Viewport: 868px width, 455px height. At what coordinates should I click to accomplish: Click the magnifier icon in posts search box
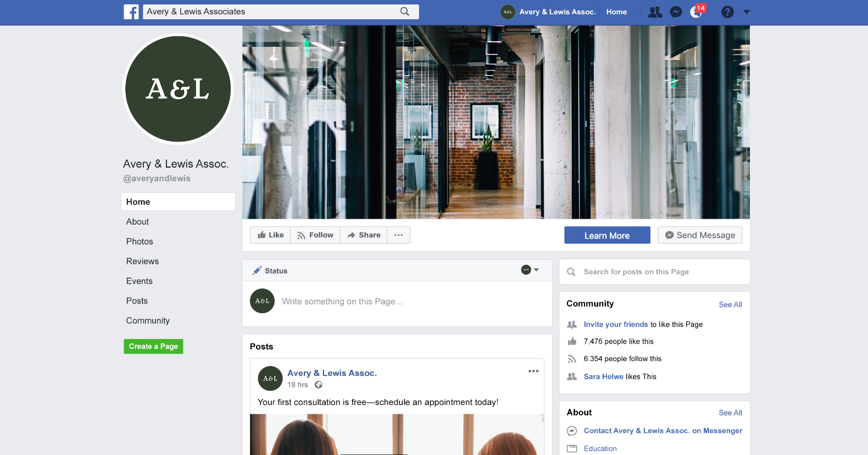(x=571, y=272)
